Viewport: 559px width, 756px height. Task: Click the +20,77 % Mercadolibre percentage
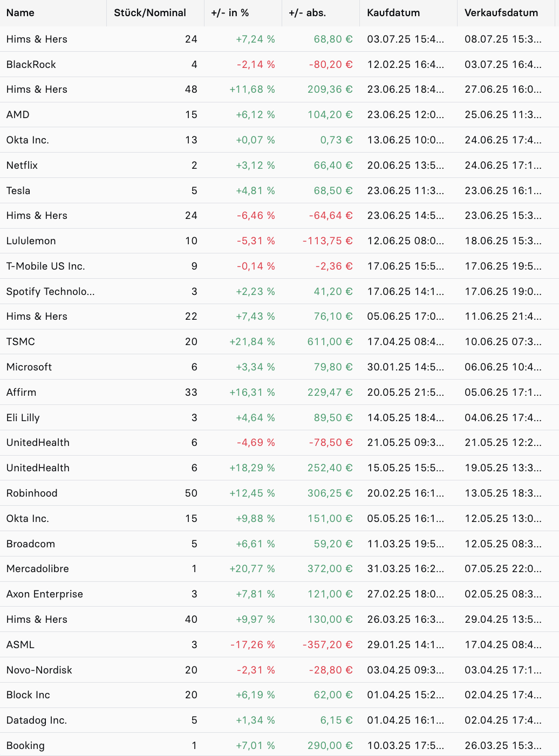coord(252,569)
